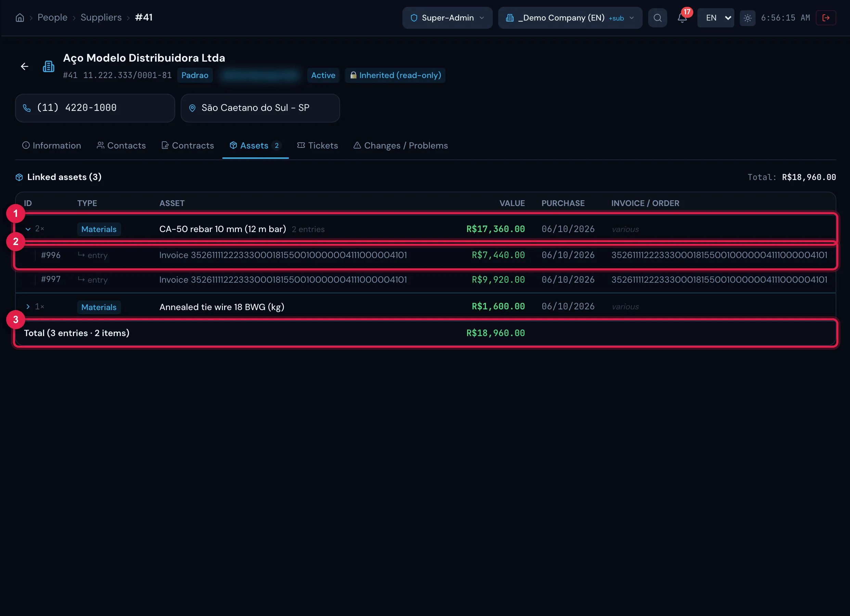Click the back arrow beside supplier name
Viewport: 850px width, 616px height.
tap(25, 66)
